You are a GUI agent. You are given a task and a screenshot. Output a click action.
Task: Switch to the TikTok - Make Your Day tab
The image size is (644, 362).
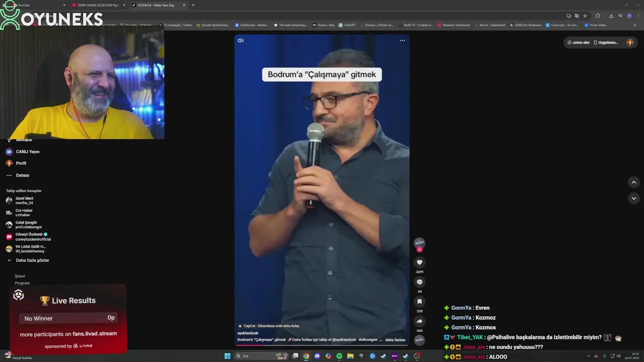(158, 5)
